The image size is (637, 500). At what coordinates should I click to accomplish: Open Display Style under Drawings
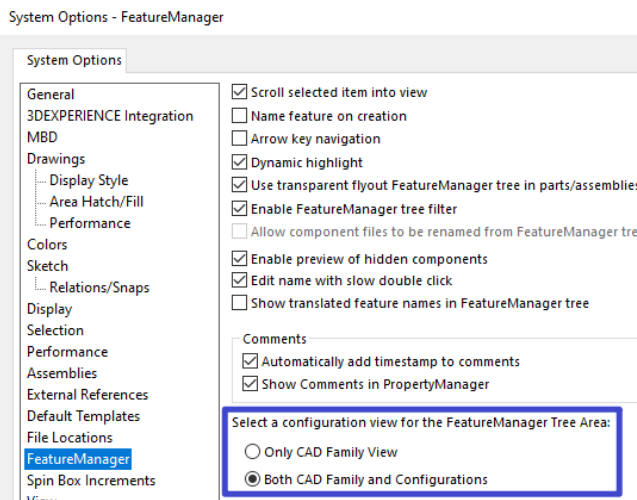click(x=89, y=180)
